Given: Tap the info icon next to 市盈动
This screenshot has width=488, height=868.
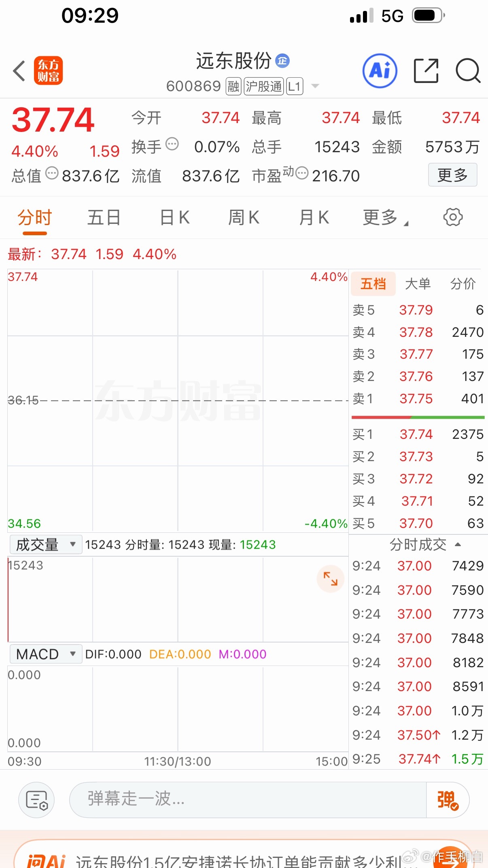Looking at the screenshot, I should click(x=302, y=173).
